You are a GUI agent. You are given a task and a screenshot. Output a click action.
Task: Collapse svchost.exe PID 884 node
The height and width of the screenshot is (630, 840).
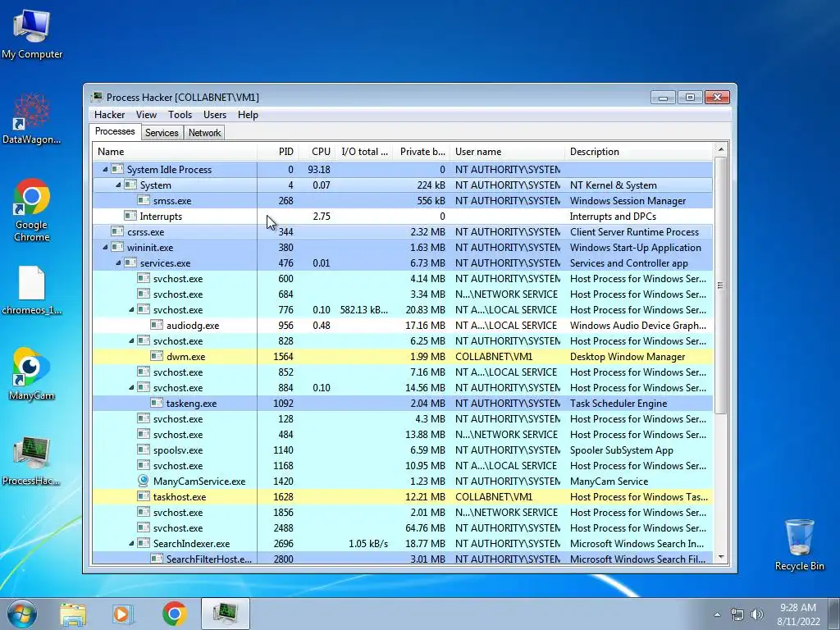pyautogui.click(x=131, y=387)
